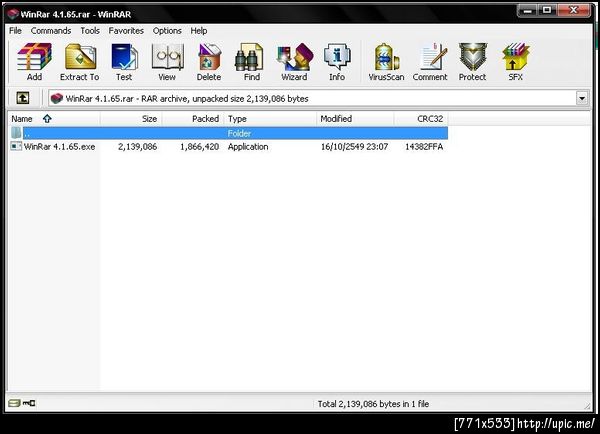Click the 16/10/2549 23:07 modified date
600x434 pixels.
click(x=354, y=147)
